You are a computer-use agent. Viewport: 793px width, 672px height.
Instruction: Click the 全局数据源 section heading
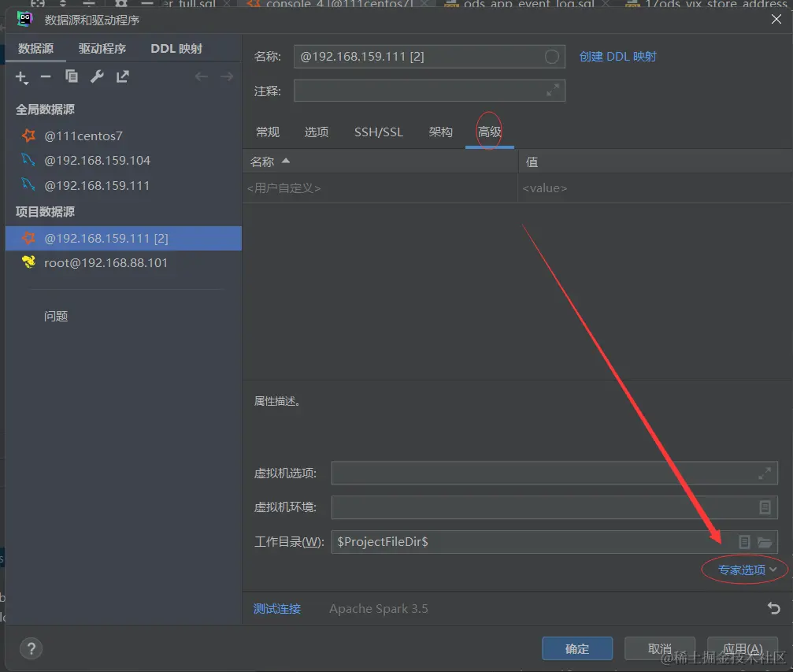pos(45,110)
